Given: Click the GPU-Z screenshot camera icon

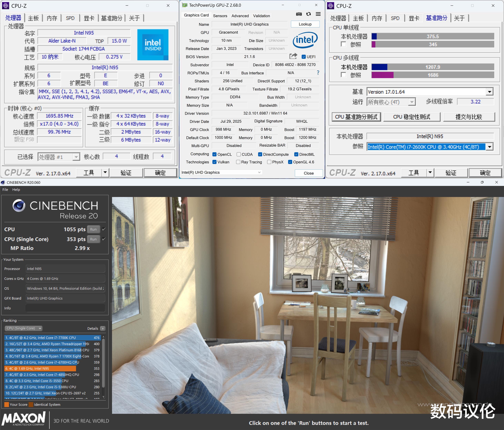Looking at the screenshot, I should click(299, 14).
